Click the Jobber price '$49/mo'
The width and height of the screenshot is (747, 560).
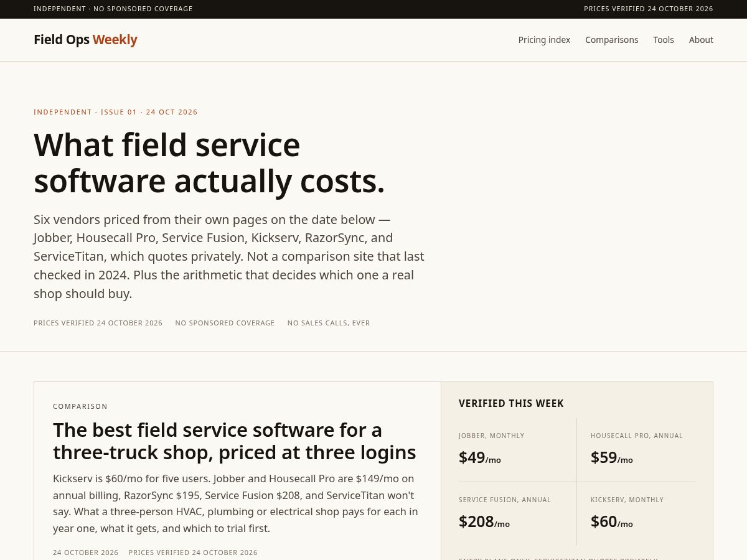480,457
